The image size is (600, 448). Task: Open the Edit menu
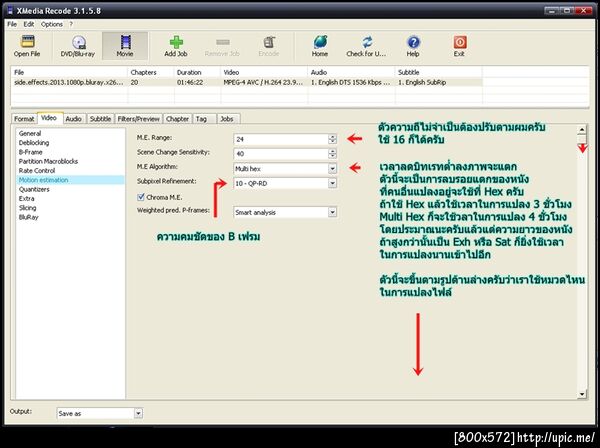pos(29,24)
